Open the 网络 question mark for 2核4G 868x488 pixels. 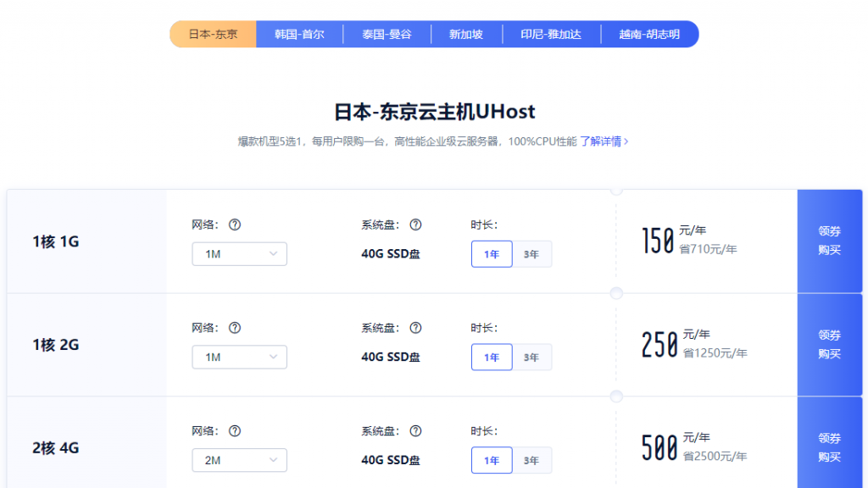236,431
